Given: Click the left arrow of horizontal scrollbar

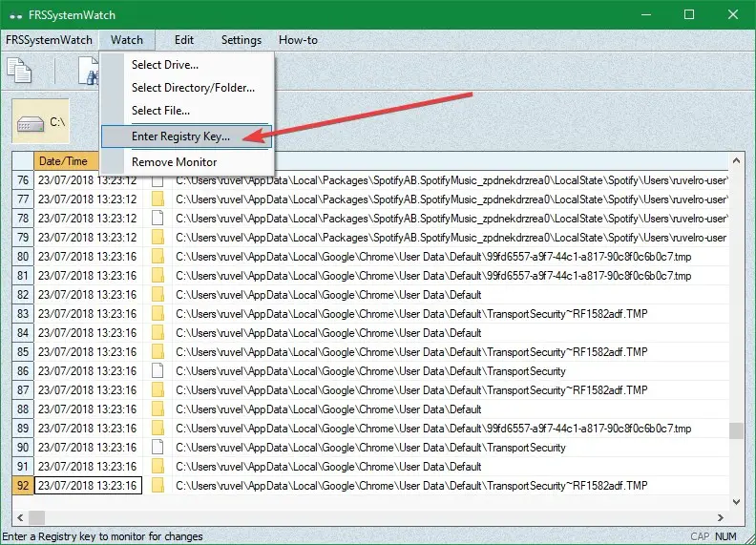Looking at the screenshot, I should pyautogui.click(x=20, y=518).
